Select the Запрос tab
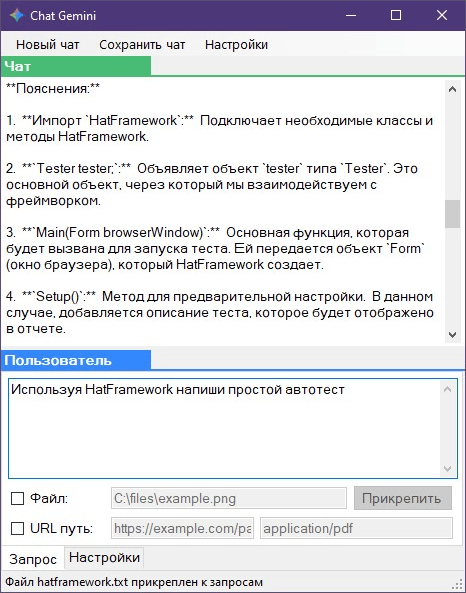The width and height of the screenshot is (466, 593). coord(33,559)
